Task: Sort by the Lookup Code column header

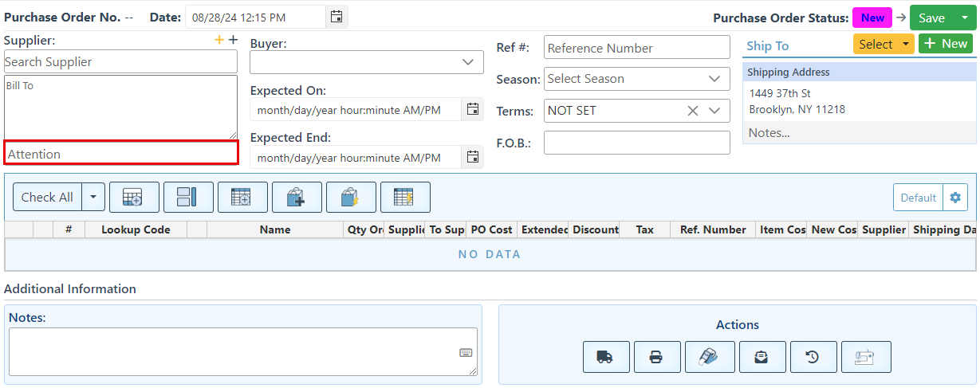Action: [136, 229]
